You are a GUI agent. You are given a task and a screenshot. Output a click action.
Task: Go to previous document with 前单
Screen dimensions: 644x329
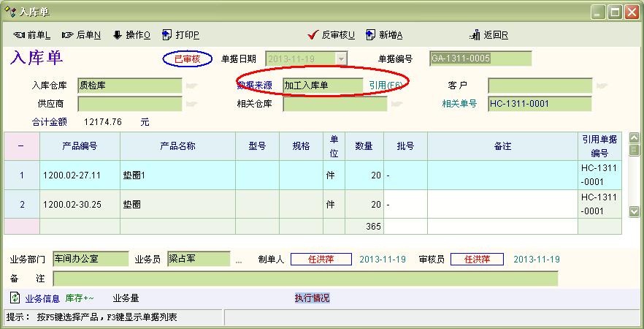(x=32, y=35)
